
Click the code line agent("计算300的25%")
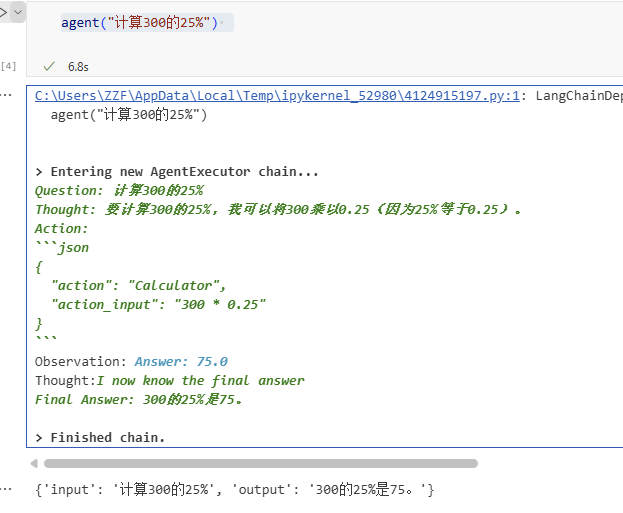point(139,23)
